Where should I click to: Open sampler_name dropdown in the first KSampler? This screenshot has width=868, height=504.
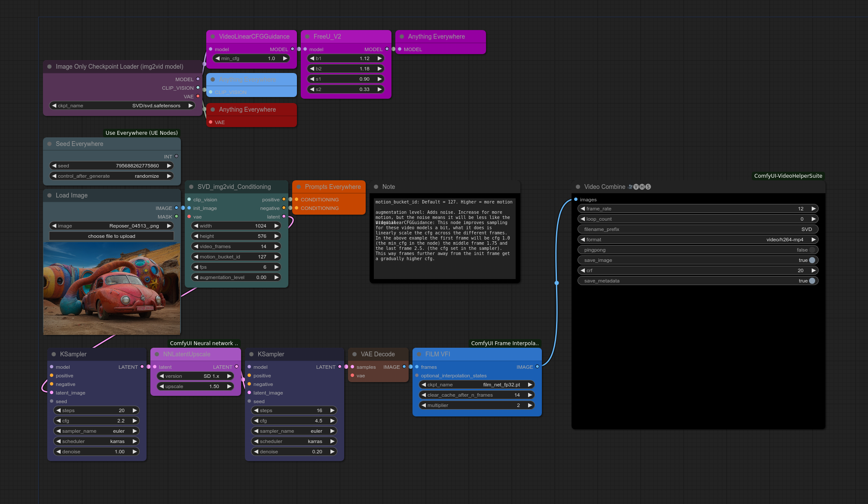click(x=96, y=431)
